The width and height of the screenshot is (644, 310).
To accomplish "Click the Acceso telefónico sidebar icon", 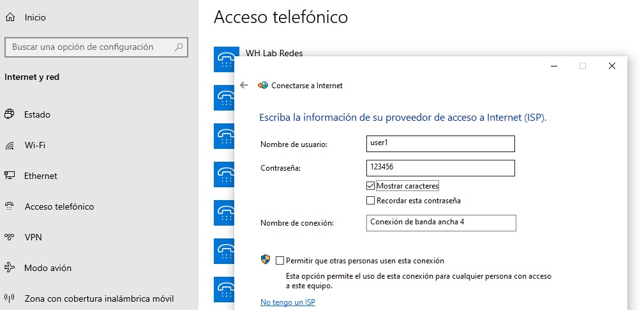I will pyautogui.click(x=10, y=206).
